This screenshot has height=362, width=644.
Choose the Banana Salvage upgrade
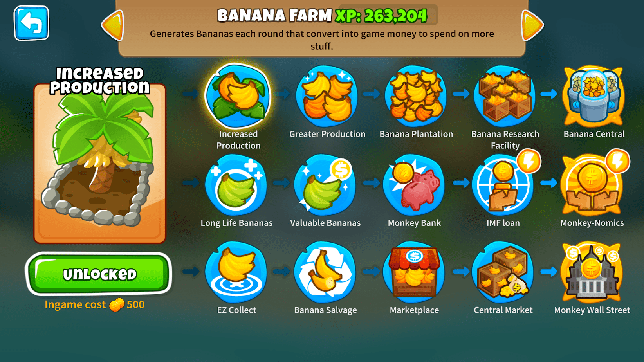click(x=325, y=272)
